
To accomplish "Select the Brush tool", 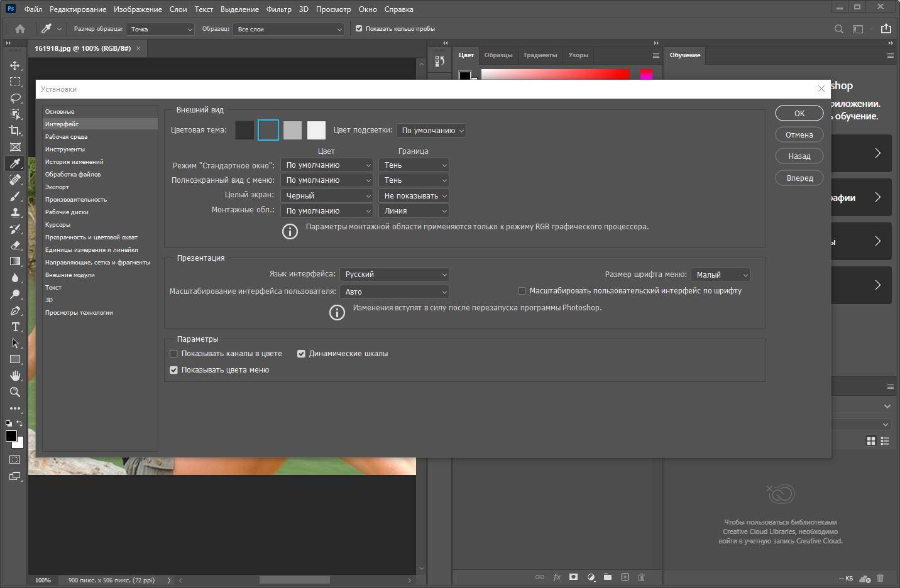I will (15, 196).
